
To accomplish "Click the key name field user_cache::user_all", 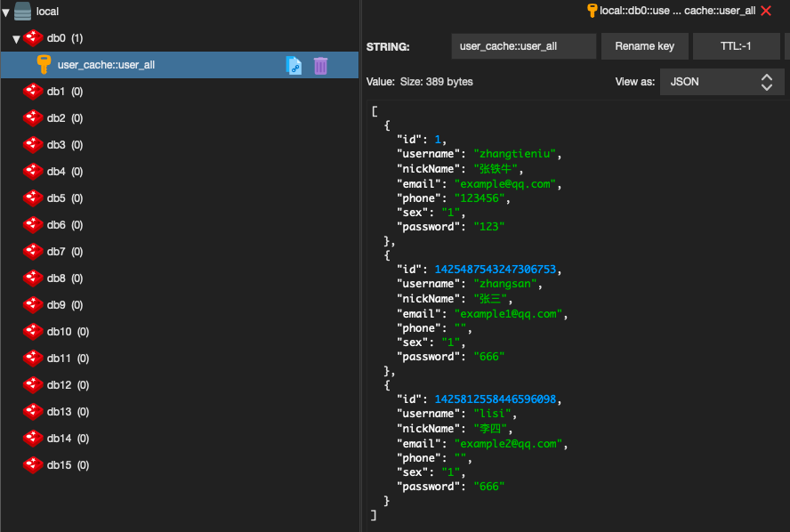I will tap(524, 46).
